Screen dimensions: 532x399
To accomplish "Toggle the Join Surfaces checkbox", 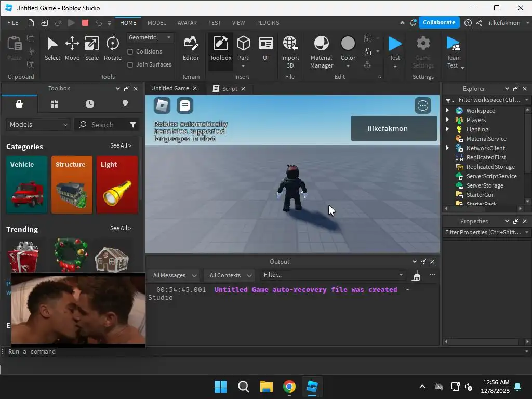I will point(130,64).
